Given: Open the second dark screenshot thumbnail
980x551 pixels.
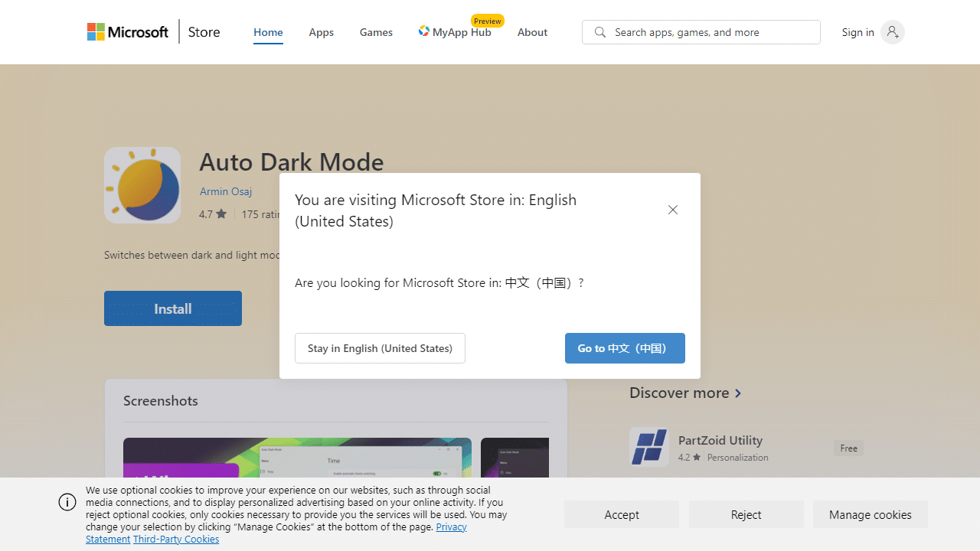Looking at the screenshot, I should [514, 458].
